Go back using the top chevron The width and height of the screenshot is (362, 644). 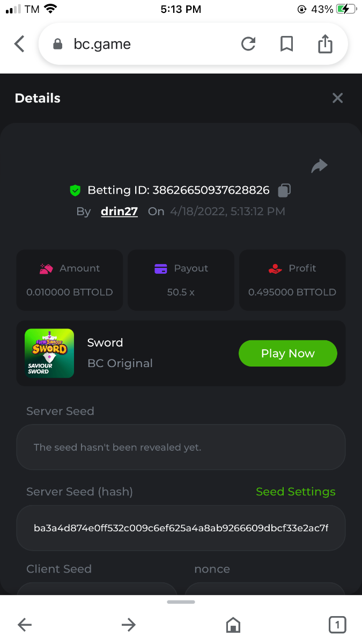[19, 44]
